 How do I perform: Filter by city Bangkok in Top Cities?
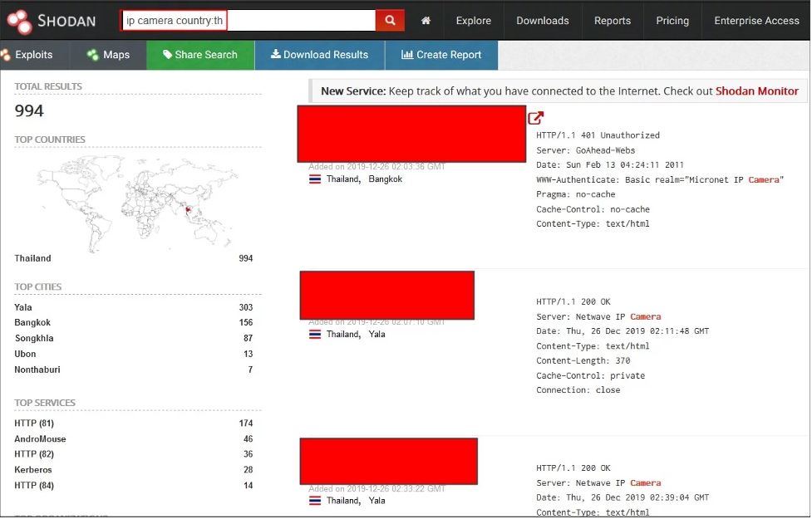coord(32,322)
